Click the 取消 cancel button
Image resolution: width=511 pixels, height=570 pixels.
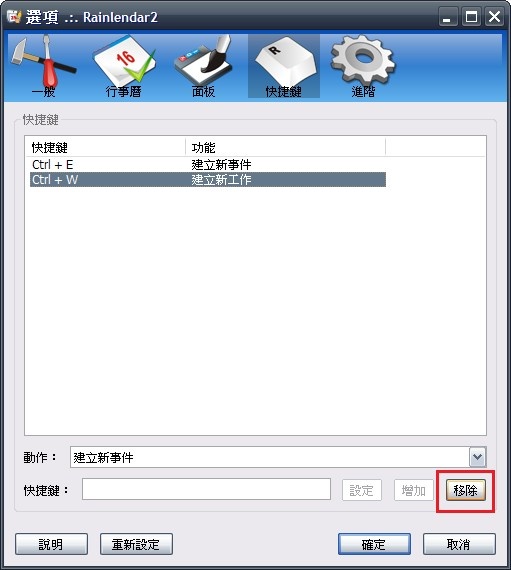tap(459, 544)
